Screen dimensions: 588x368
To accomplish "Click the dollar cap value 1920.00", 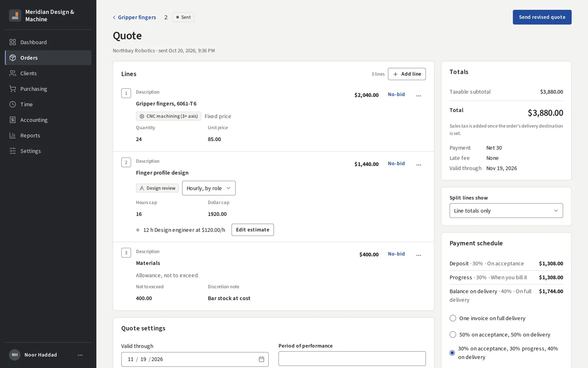I will [217, 214].
